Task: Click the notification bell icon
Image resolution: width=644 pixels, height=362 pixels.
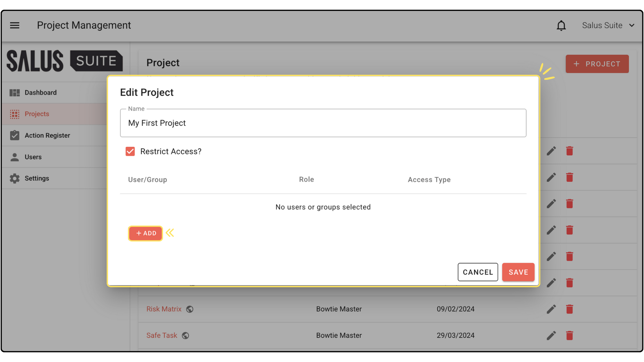Action: (x=561, y=25)
